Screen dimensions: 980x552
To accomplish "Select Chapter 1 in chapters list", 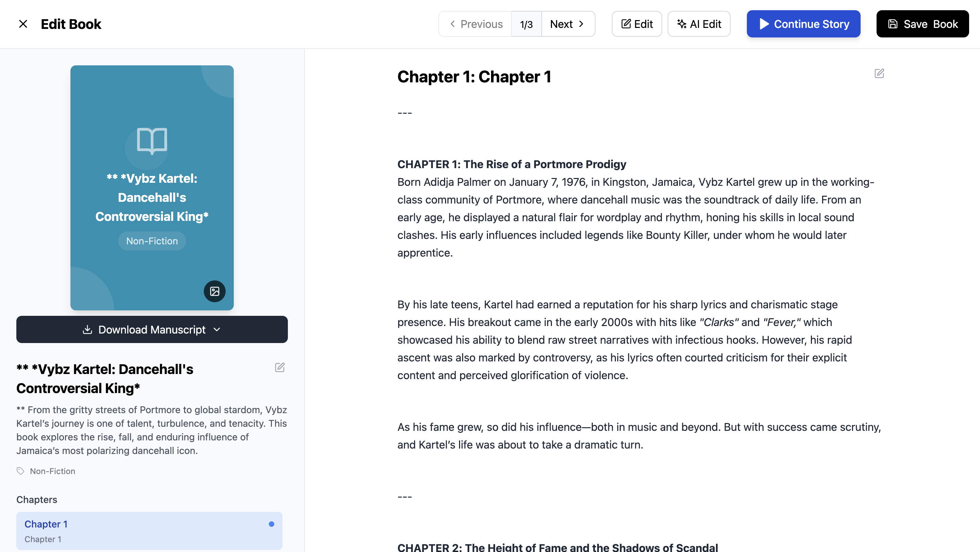I will (149, 531).
